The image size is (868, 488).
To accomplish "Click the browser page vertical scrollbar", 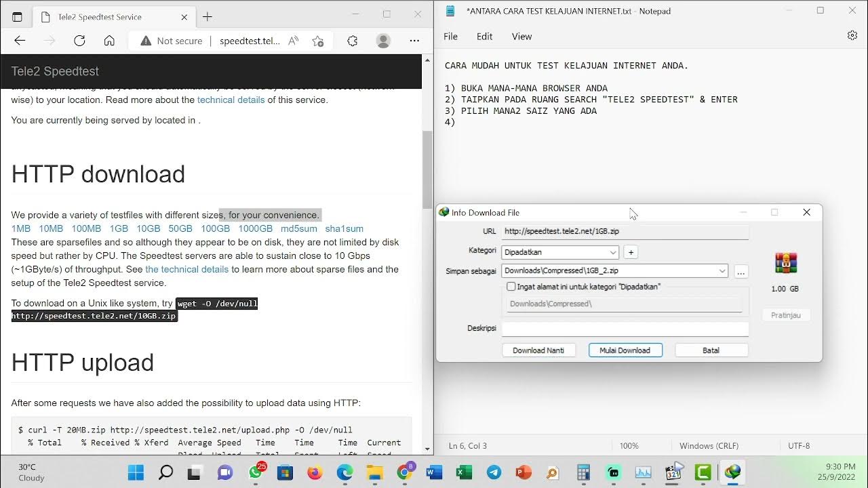I will [427, 169].
